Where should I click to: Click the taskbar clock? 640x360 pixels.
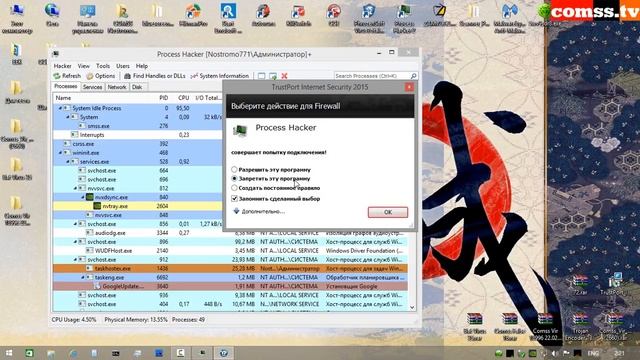tap(619, 353)
